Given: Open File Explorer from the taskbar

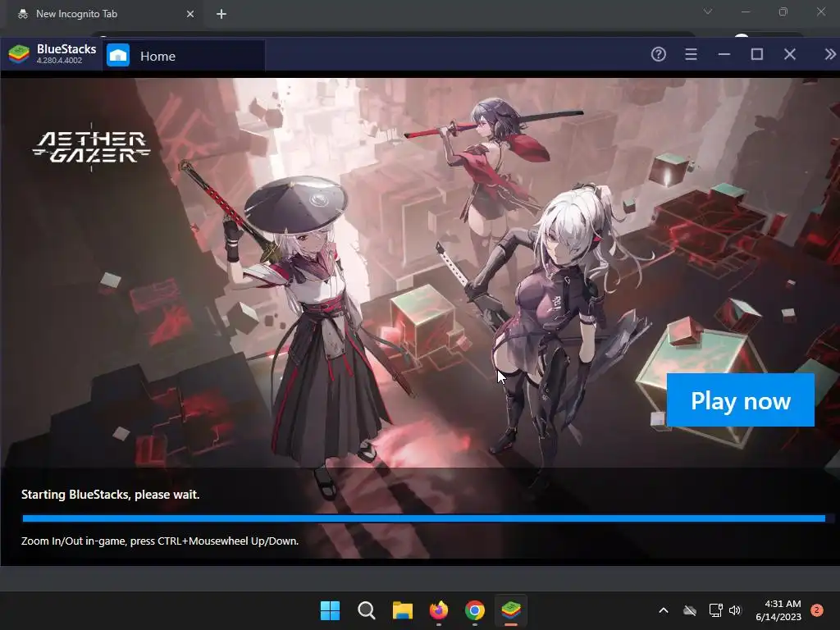Looking at the screenshot, I should [x=402, y=610].
